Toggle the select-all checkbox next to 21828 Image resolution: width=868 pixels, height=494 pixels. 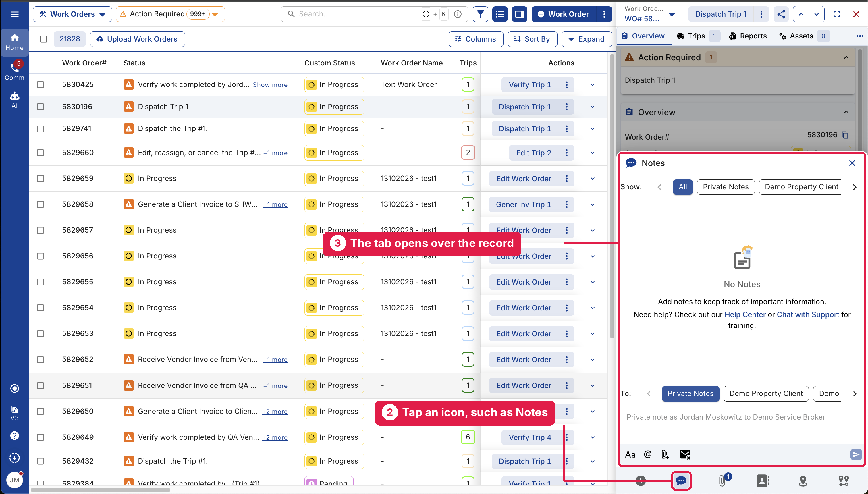tap(43, 39)
